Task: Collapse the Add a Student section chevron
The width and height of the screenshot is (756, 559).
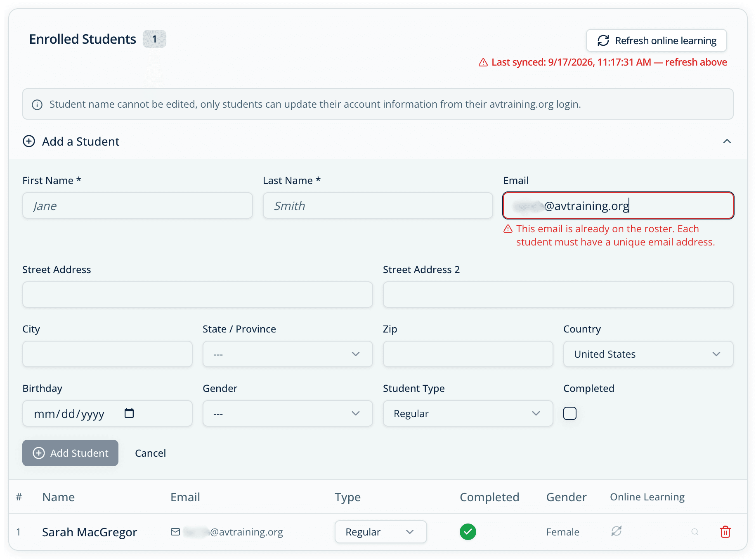Action: coord(727,141)
